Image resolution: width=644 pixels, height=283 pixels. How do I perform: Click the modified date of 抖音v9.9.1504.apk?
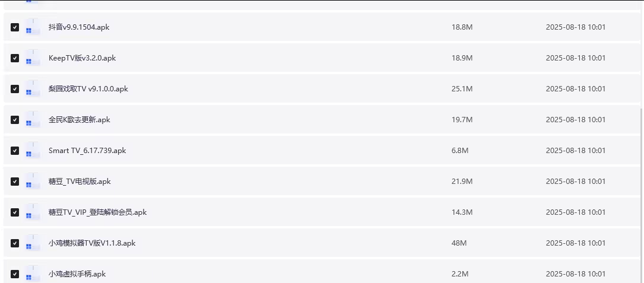pos(575,27)
